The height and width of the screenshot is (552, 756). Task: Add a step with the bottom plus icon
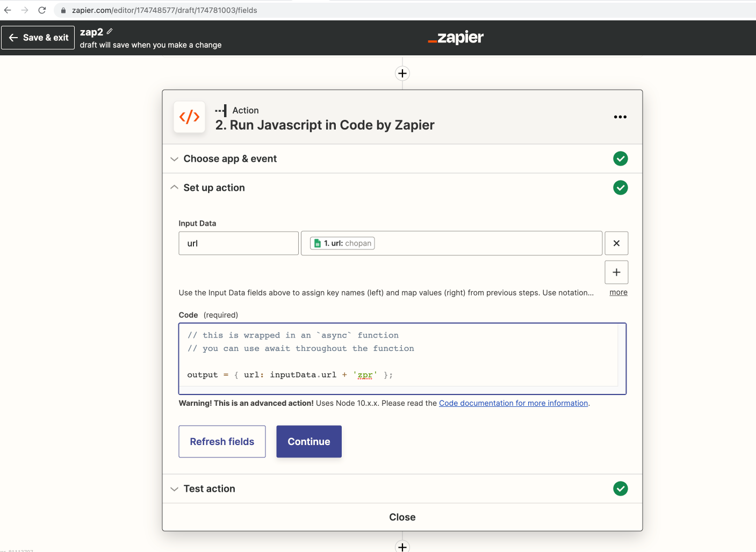tap(402, 546)
